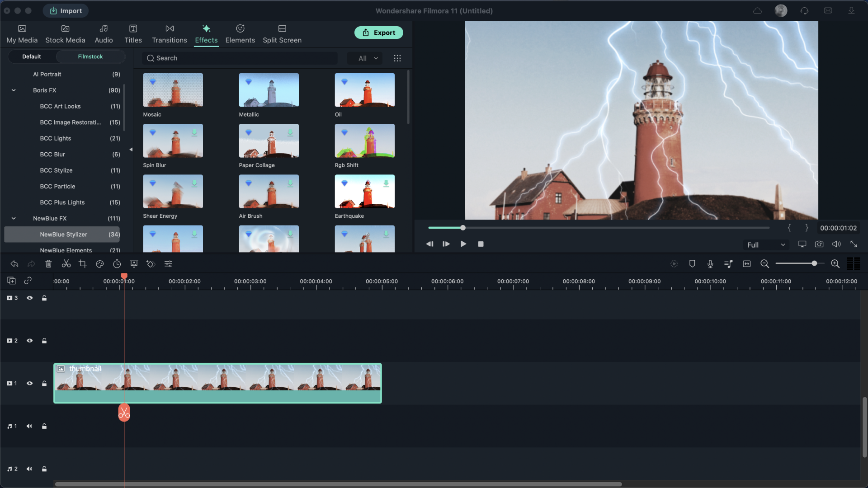This screenshot has height=488, width=868.
Task: Click the Undo arrow icon
Action: (x=14, y=264)
